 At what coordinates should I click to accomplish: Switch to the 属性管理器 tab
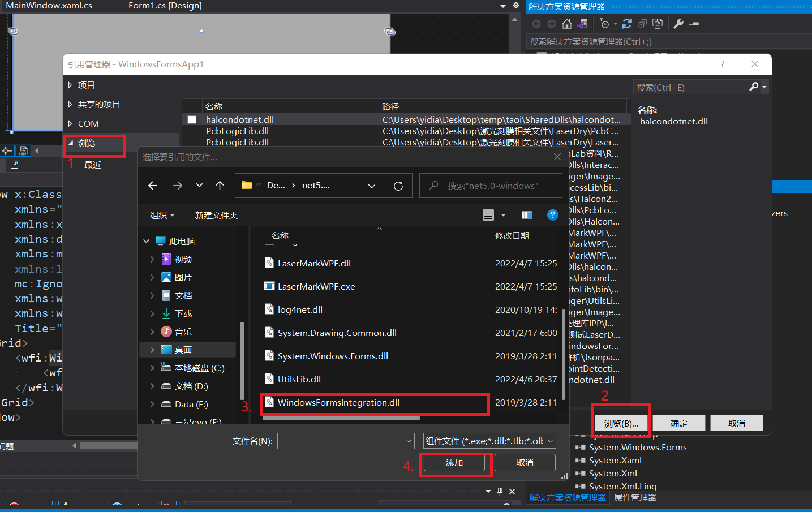tap(634, 497)
